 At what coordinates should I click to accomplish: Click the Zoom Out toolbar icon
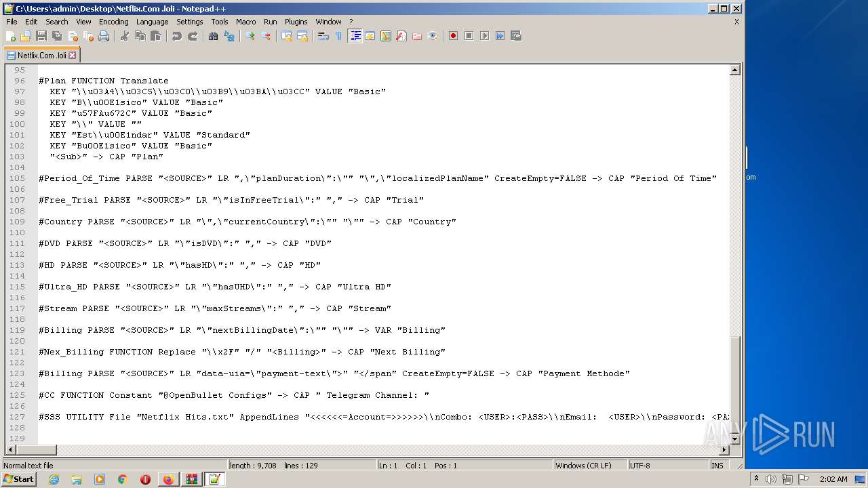click(x=266, y=36)
